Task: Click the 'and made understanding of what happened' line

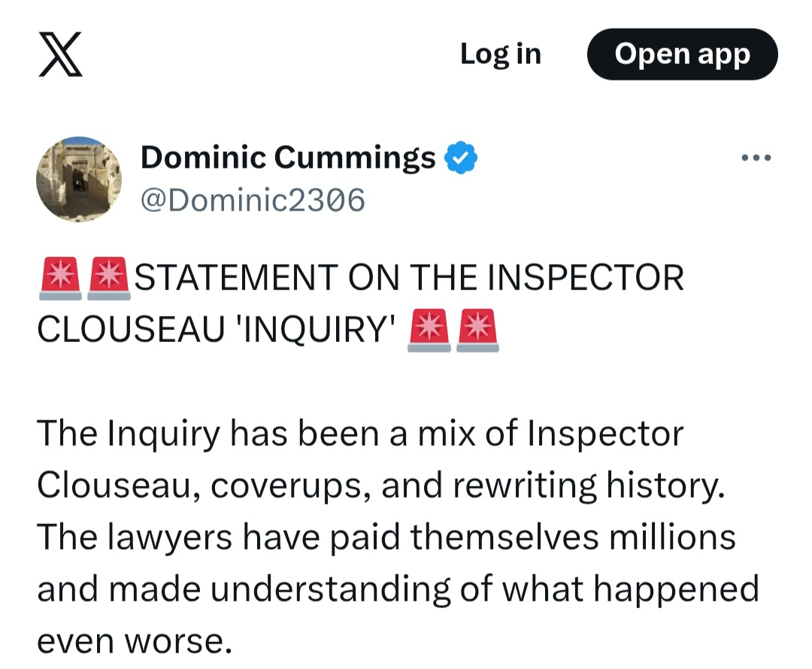Action: (398, 589)
